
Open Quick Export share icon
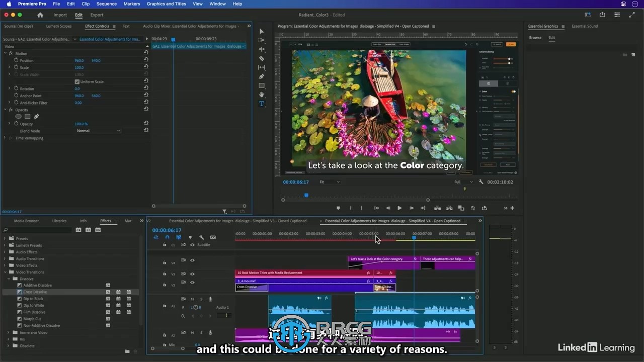[602, 15]
